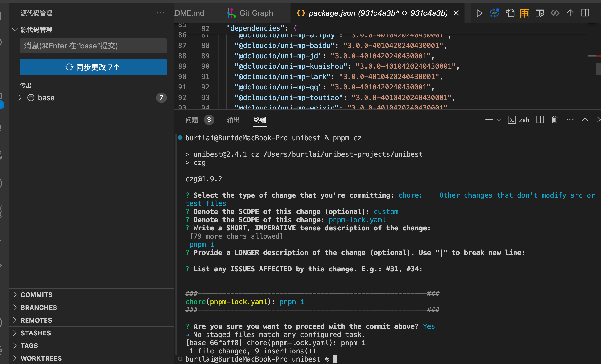This screenshot has width=601, height=364.
Task: Click the Open File document-arrow icon
Action: [510, 13]
